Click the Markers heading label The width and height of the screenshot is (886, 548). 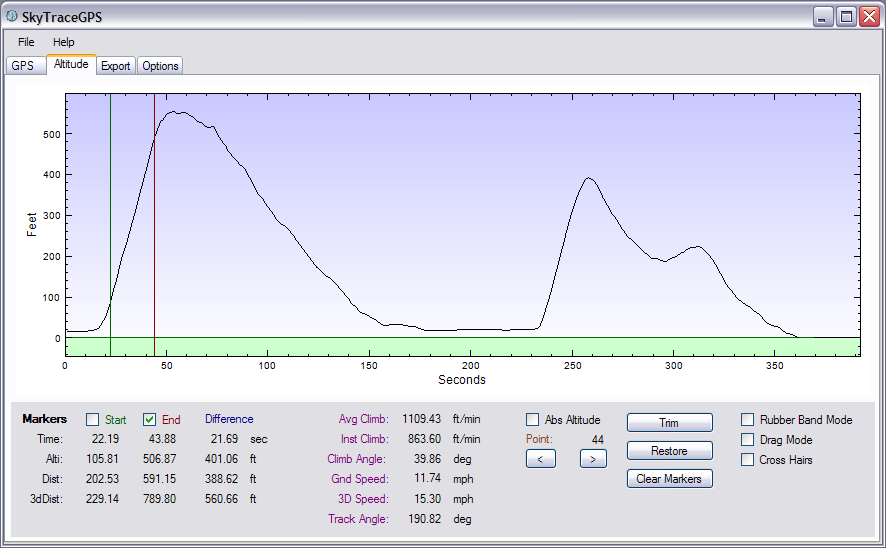45,419
